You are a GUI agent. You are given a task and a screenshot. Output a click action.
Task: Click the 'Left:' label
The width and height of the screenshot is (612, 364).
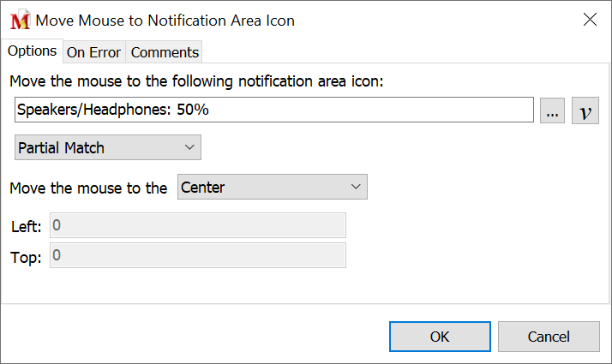[x=26, y=227]
